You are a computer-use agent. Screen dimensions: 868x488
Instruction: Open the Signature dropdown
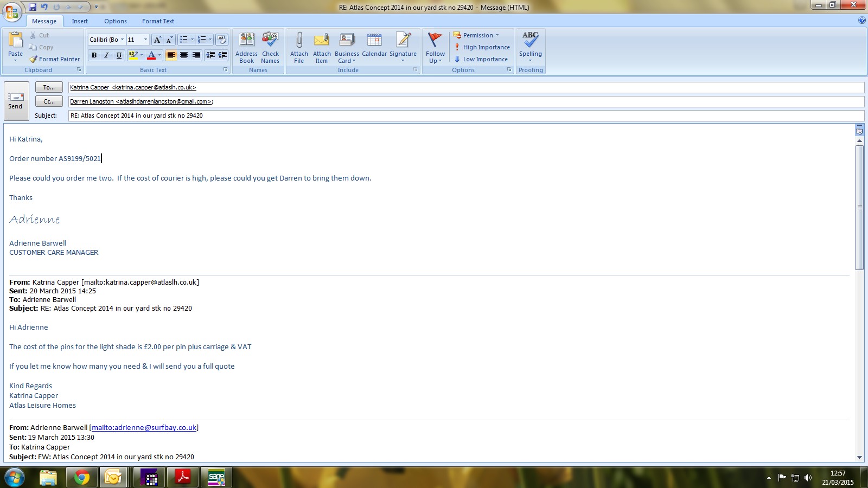pos(403,48)
